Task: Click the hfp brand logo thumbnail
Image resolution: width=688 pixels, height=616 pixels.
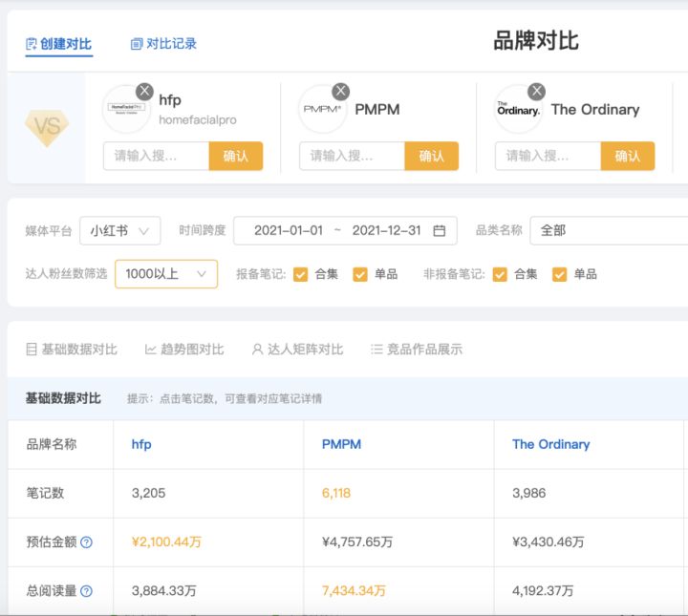Action: 126,110
